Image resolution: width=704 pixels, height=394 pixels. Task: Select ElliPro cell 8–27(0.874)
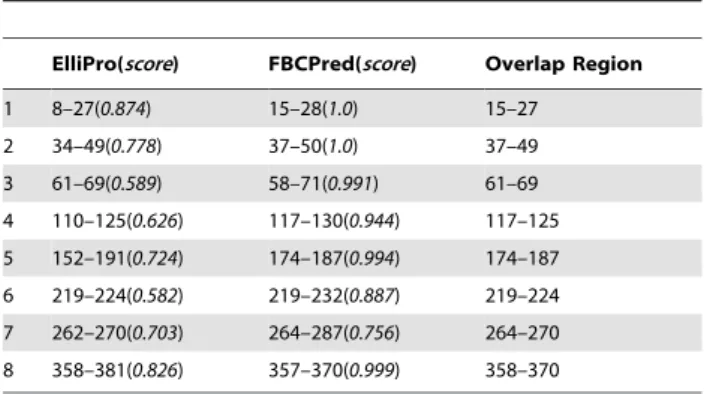coord(101,109)
